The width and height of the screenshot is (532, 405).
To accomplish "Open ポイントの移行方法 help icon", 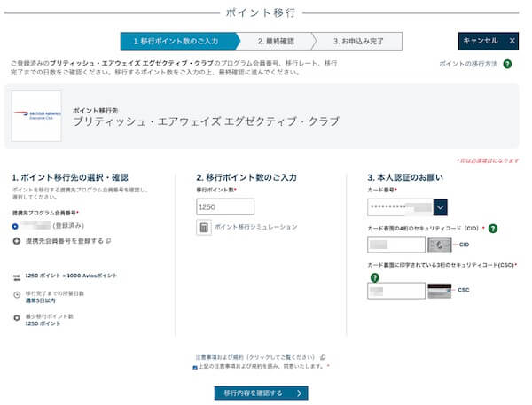I will [507, 64].
